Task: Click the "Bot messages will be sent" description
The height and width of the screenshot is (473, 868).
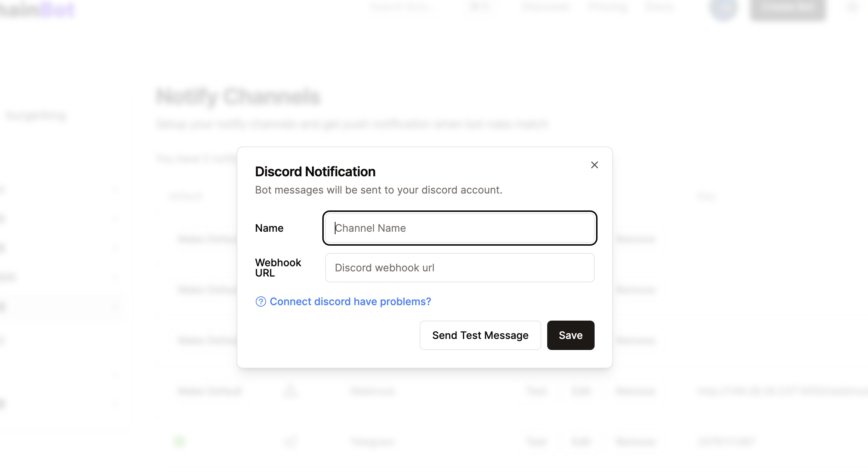Action: tap(378, 190)
